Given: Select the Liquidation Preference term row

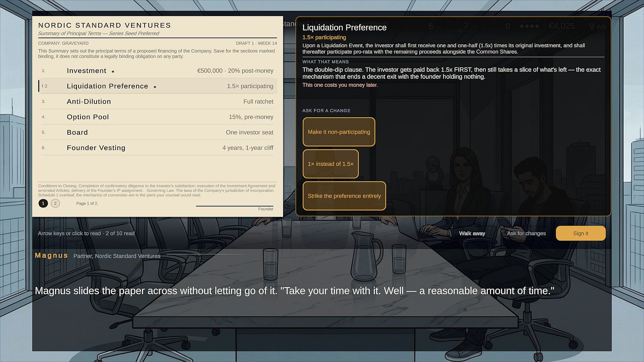Looking at the screenshot, I should pyautogui.click(x=158, y=86).
